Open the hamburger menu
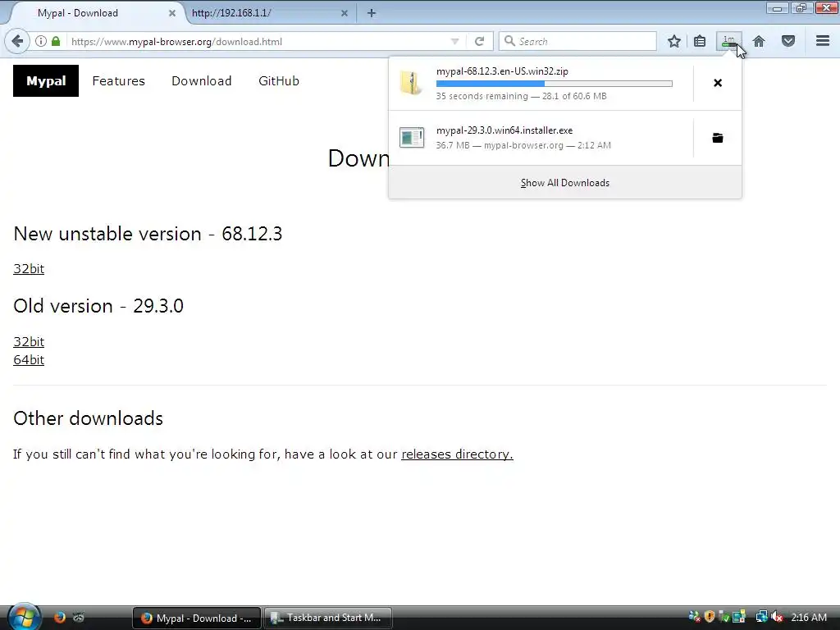This screenshot has width=840, height=630. 823,41
